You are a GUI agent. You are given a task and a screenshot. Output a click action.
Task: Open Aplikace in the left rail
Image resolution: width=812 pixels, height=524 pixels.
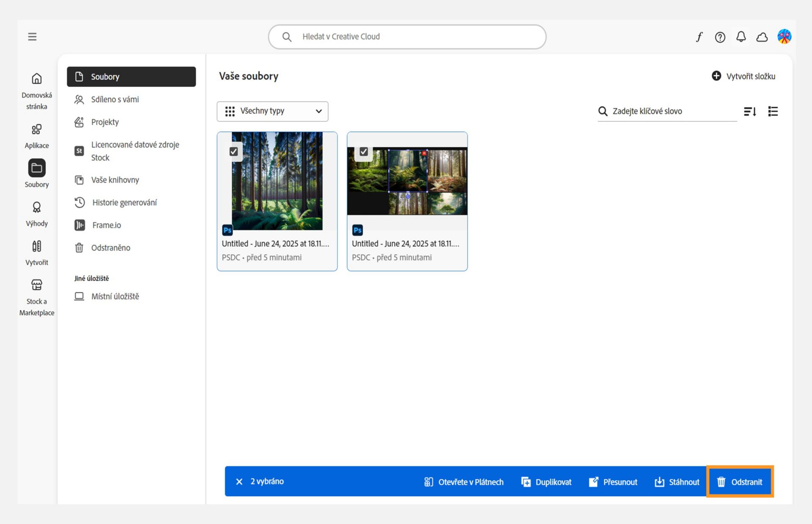(x=37, y=136)
